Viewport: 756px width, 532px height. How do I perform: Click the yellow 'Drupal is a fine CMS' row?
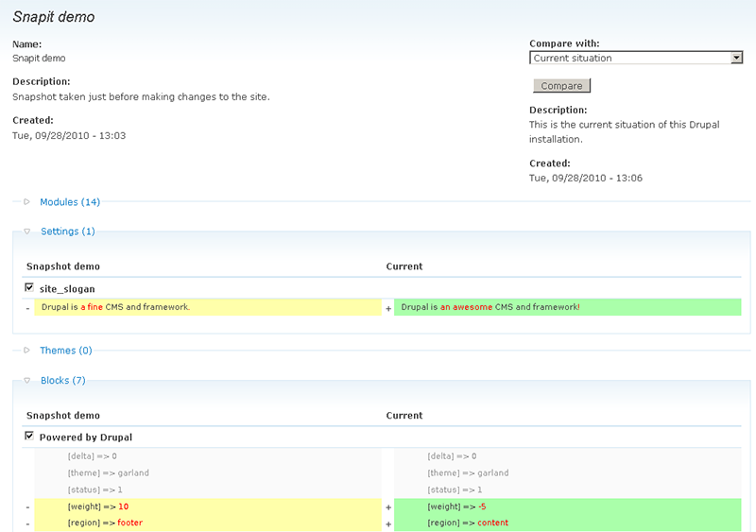click(207, 307)
